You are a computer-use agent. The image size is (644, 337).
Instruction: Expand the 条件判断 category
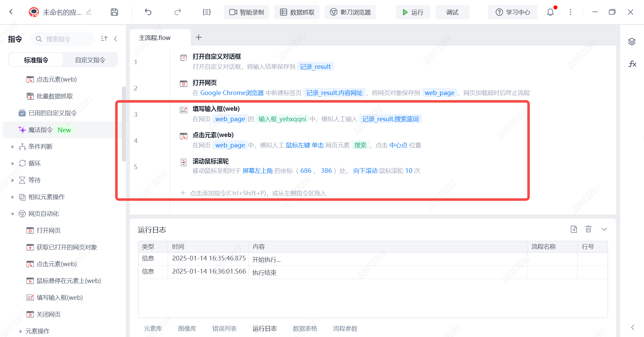pos(13,147)
